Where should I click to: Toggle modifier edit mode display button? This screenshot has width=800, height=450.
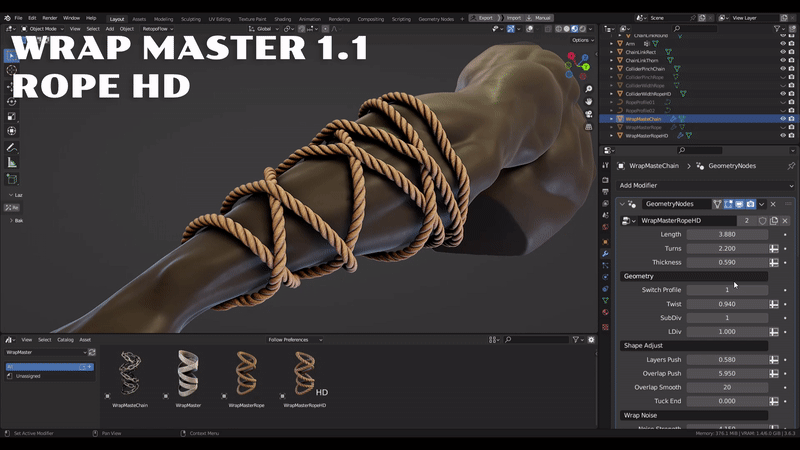point(728,204)
